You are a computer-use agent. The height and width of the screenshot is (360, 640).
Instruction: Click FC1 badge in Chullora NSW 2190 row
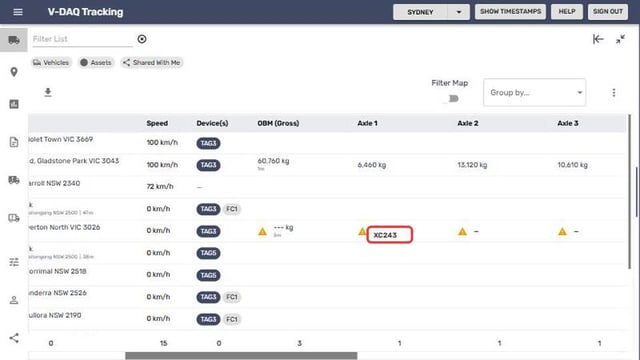point(232,319)
